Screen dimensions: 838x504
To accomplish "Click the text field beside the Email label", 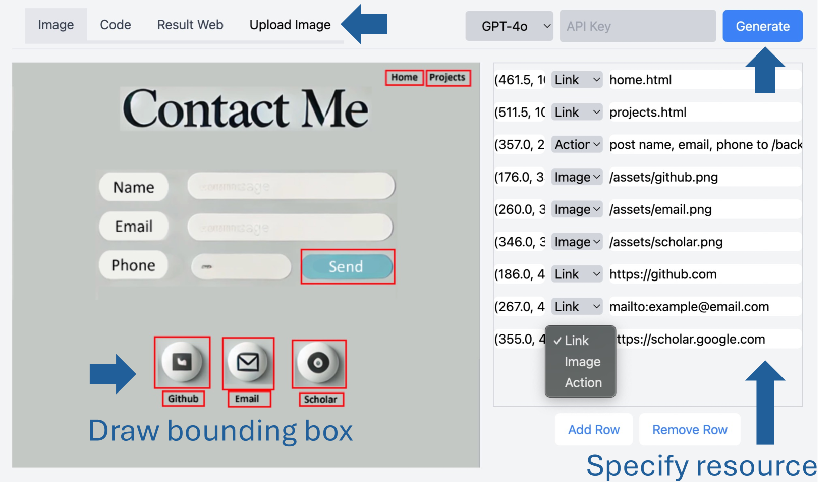I will [290, 227].
